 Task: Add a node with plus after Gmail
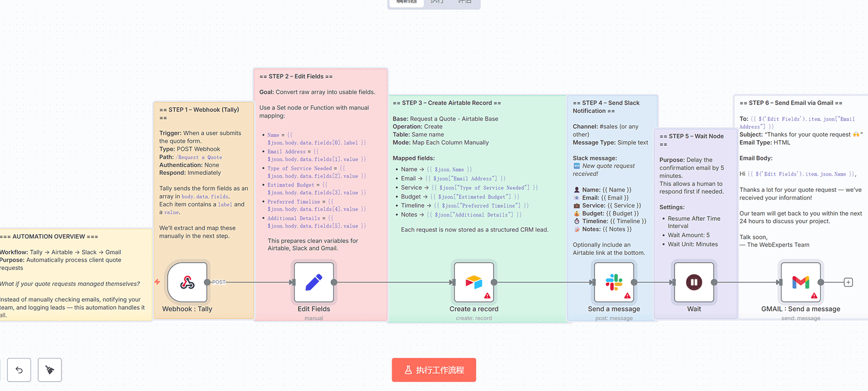pyautogui.click(x=848, y=282)
